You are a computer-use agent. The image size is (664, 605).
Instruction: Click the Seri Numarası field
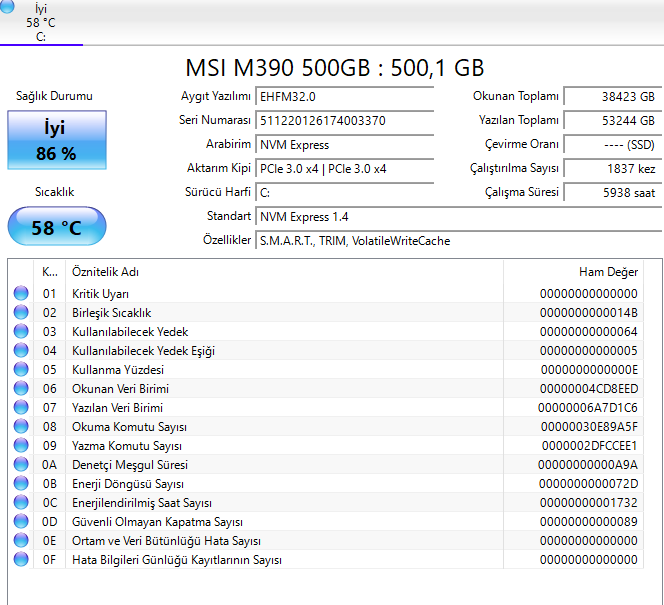[x=345, y=120]
